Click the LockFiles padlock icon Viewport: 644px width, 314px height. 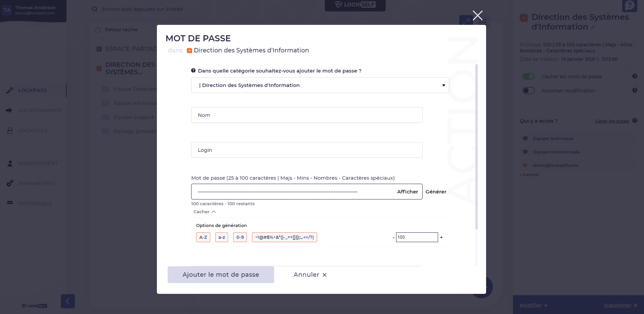pos(10,131)
